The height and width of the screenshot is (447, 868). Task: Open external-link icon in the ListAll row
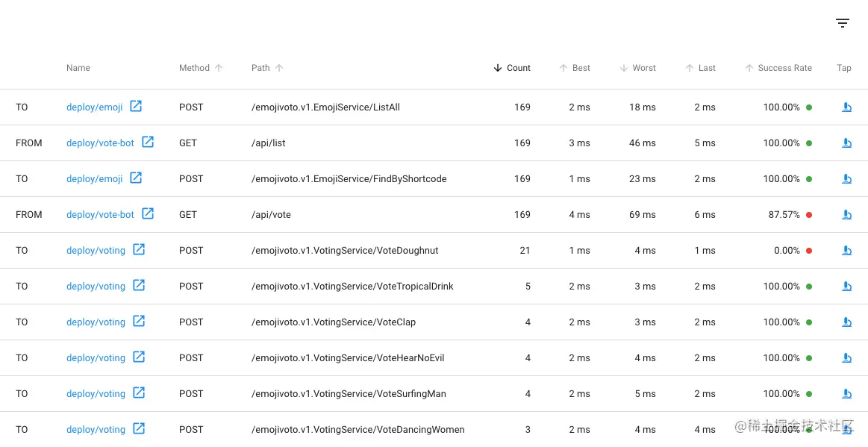[x=136, y=106]
